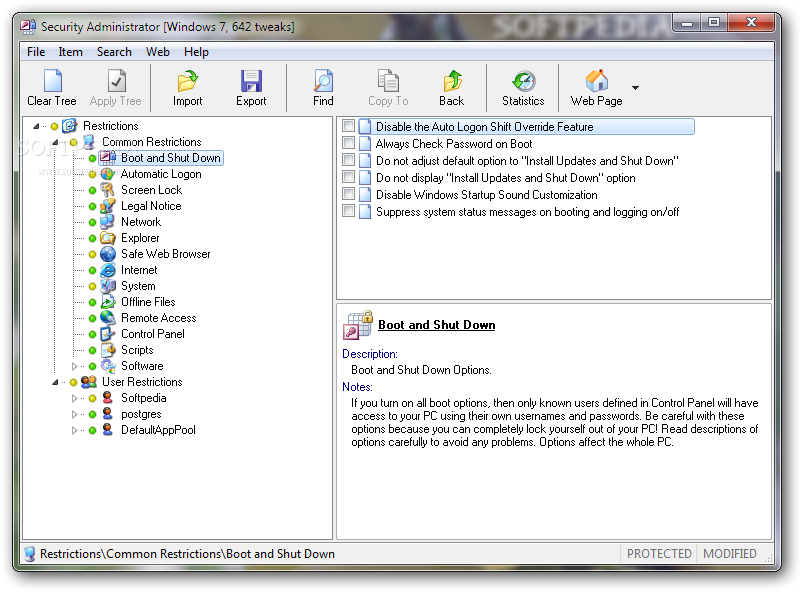The image size is (802, 592).
Task: Select the Automatic Logon tree icon
Action: (107, 174)
